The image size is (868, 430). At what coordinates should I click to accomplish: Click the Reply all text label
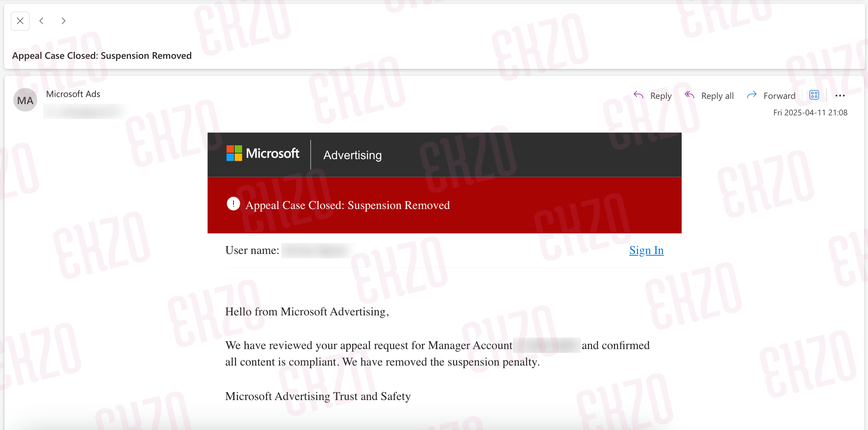tap(717, 96)
